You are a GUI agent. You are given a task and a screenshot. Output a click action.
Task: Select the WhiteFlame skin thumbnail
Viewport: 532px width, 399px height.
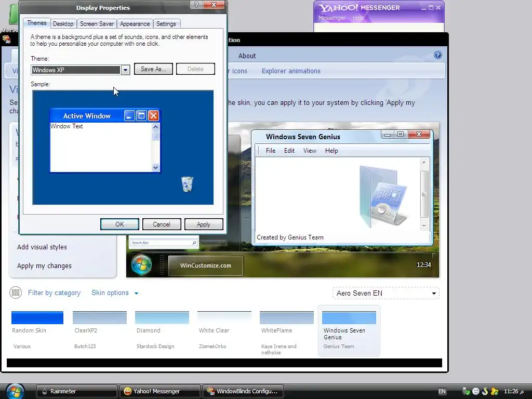tap(287, 317)
